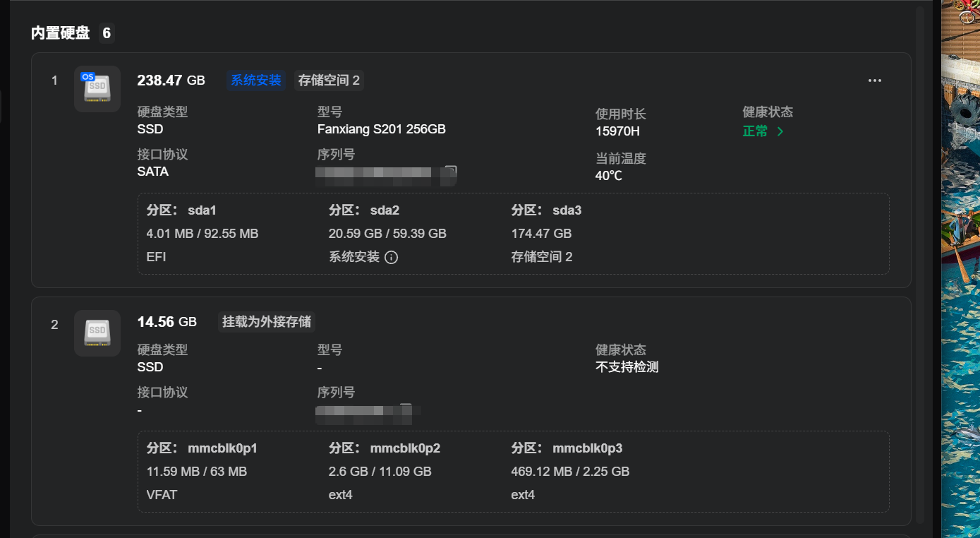Click the disk count badge 6
This screenshot has height=538, width=980.
(x=107, y=33)
